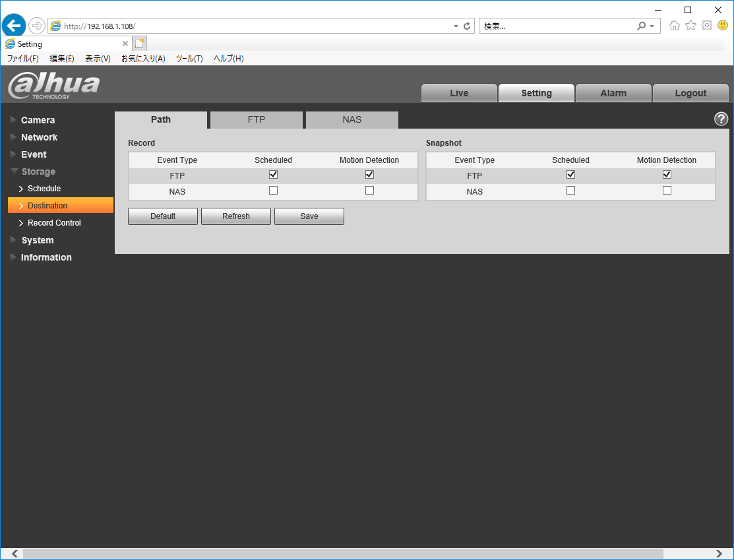The image size is (734, 560).
Task: Uncheck Snapshot FTP Scheduled checkbox
Action: click(570, 175)
